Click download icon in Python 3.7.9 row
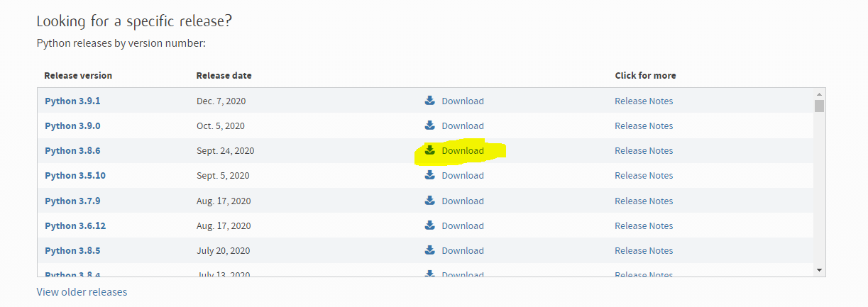 [x=429, y=201]
